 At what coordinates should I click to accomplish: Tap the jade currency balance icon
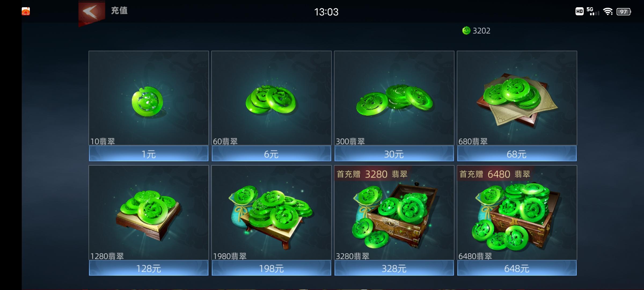[x=466, y=31]
